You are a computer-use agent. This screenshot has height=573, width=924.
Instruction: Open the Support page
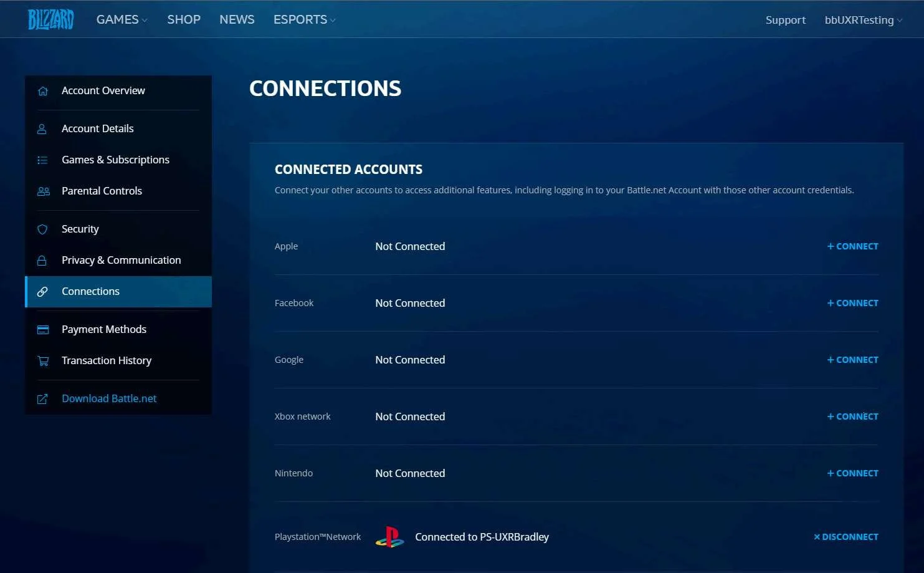pyautogui.click(x=786, y=20)
